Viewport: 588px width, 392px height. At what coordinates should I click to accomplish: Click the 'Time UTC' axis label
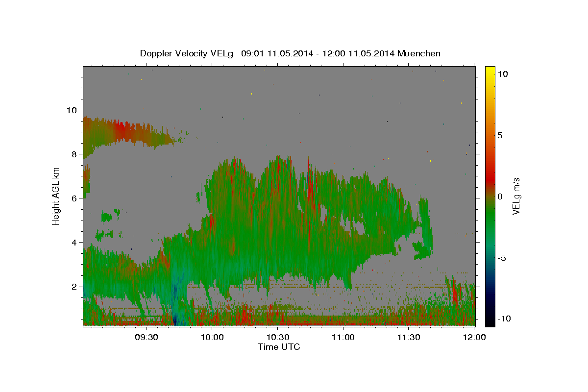(279, 347)
